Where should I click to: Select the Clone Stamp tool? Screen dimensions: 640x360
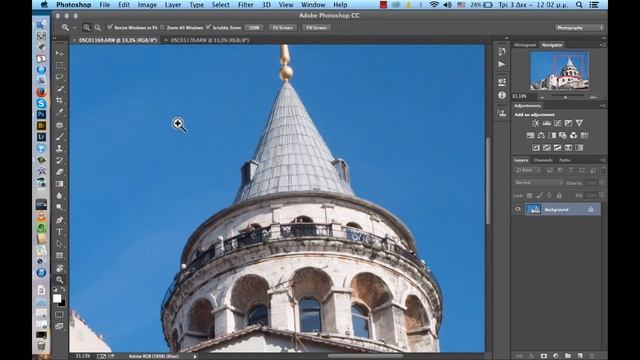(x=60, y=149)
